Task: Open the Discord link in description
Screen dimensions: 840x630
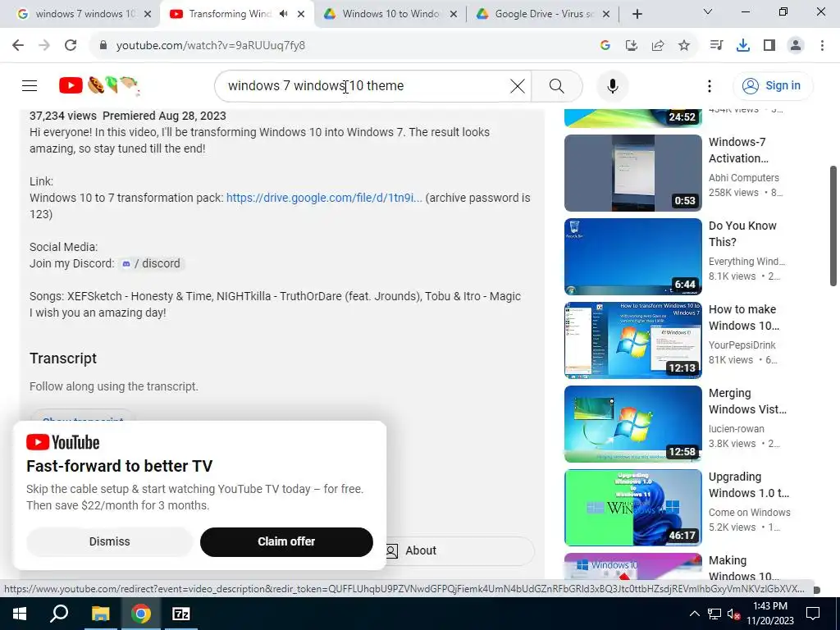Action: pos(152,263)
